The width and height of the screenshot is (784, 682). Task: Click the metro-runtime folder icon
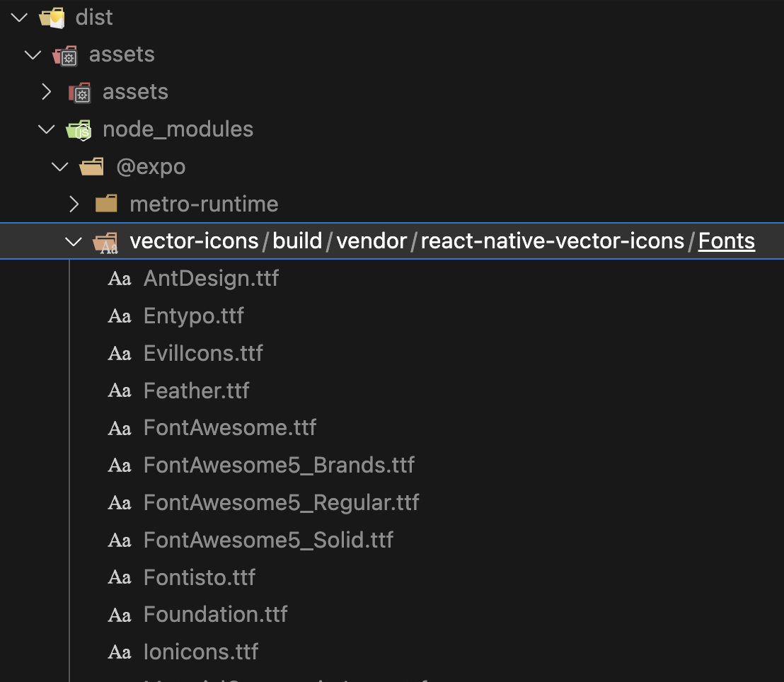[105, 204]
